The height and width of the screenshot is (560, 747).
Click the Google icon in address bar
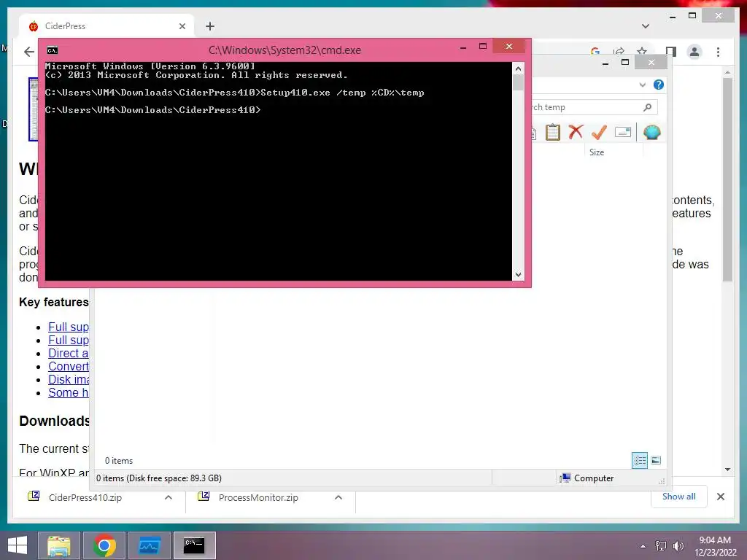[595, 52]
